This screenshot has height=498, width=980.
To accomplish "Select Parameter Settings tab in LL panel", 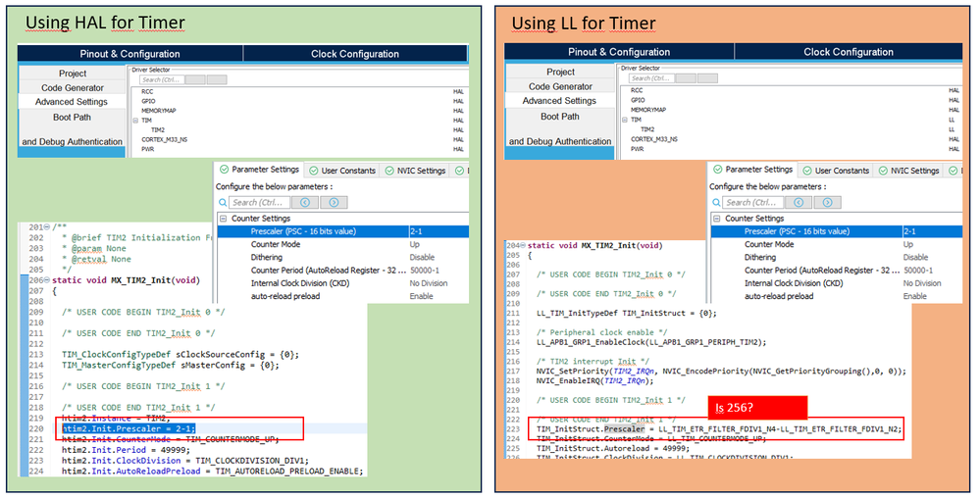I will coord(752,170).
